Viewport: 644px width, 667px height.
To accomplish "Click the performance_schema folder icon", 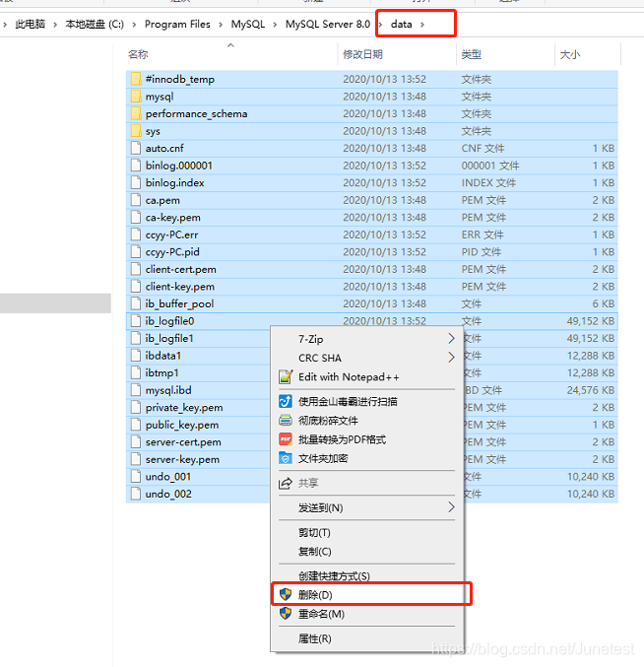I will point(136,113).
